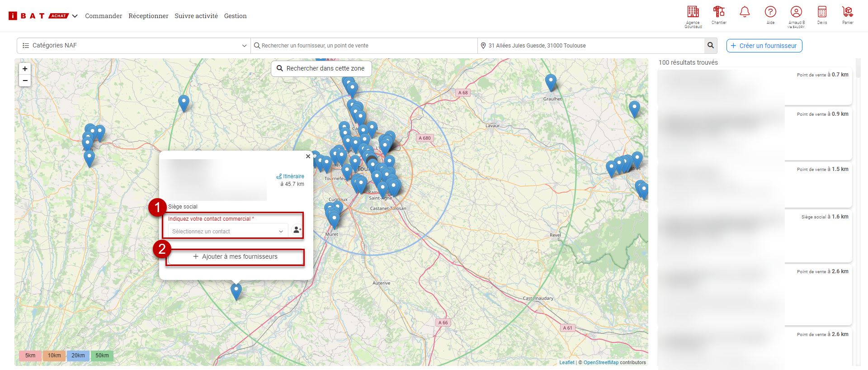Open the Chantier crane icon
Viewport: 868px width, 370px height.
[718, 12]
